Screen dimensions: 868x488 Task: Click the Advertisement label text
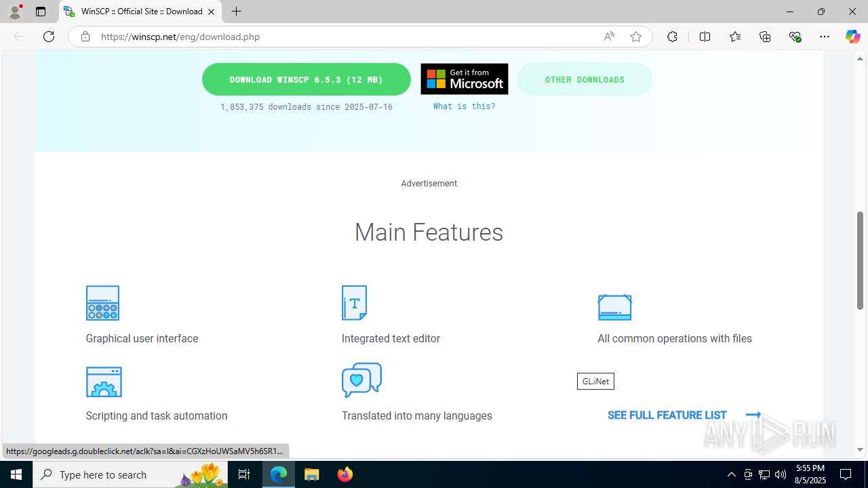(429, 183)
